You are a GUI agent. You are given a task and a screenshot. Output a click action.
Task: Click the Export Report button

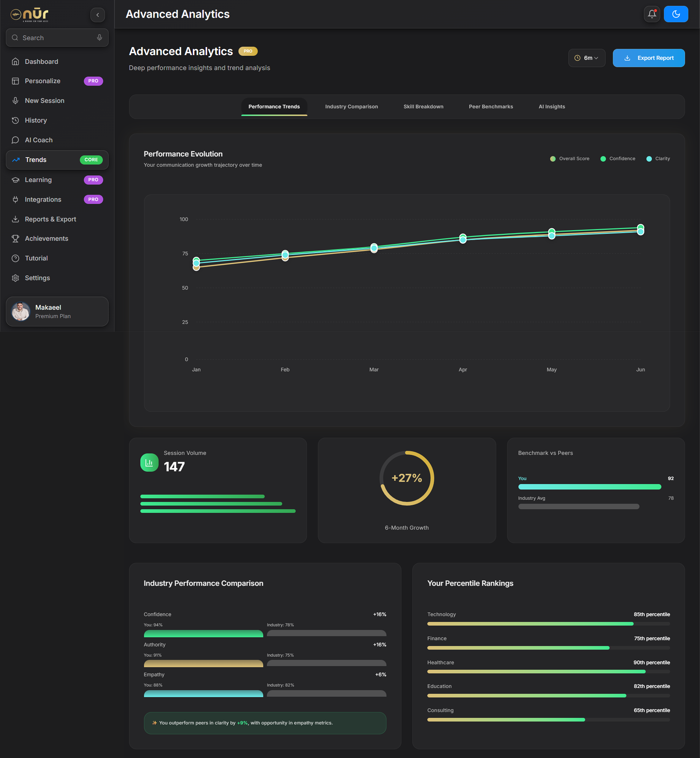click(x=648, y=58)
